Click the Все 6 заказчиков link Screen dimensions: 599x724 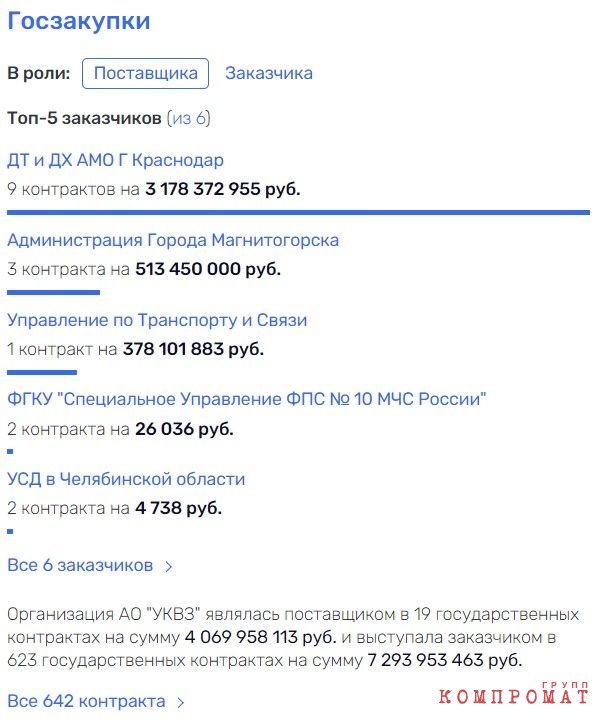(x=80, y=565)
